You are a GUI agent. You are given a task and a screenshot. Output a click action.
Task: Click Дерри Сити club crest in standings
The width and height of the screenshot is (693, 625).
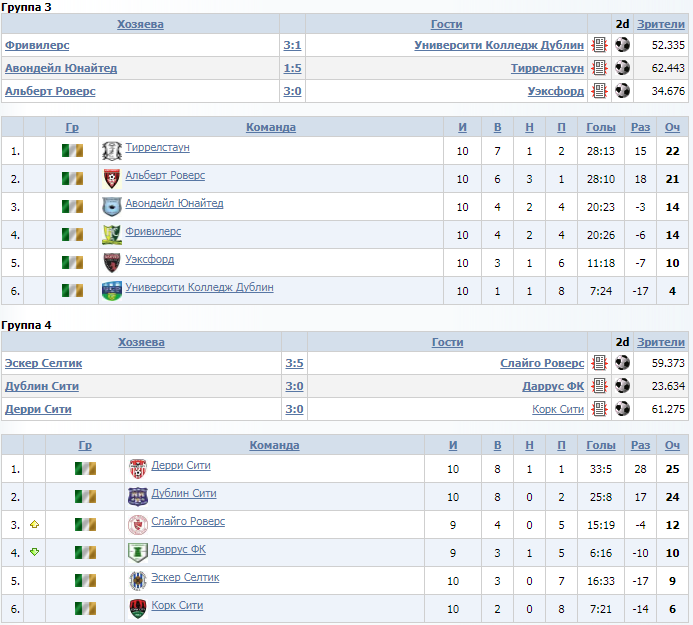click(137, 469)
